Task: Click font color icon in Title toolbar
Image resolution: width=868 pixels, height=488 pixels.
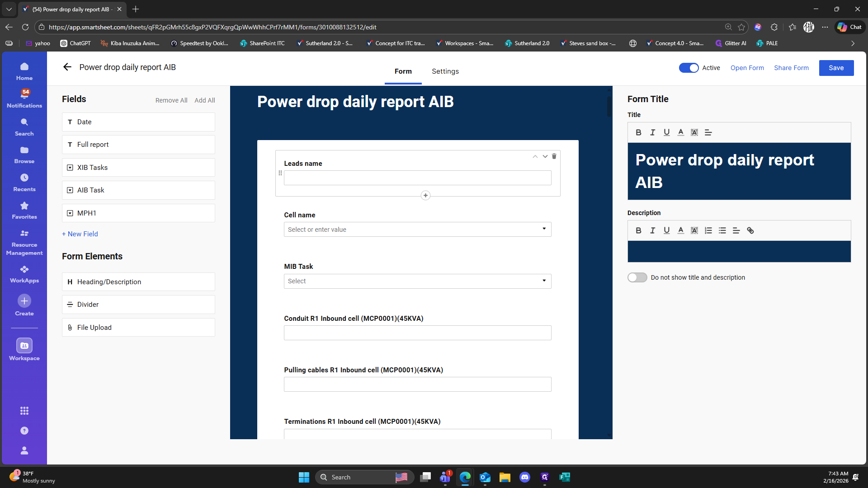Action: [x=680, y=132]
